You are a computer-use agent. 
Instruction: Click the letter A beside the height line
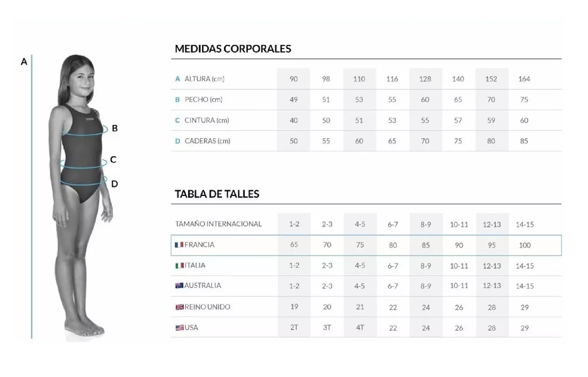coord(24,62)
